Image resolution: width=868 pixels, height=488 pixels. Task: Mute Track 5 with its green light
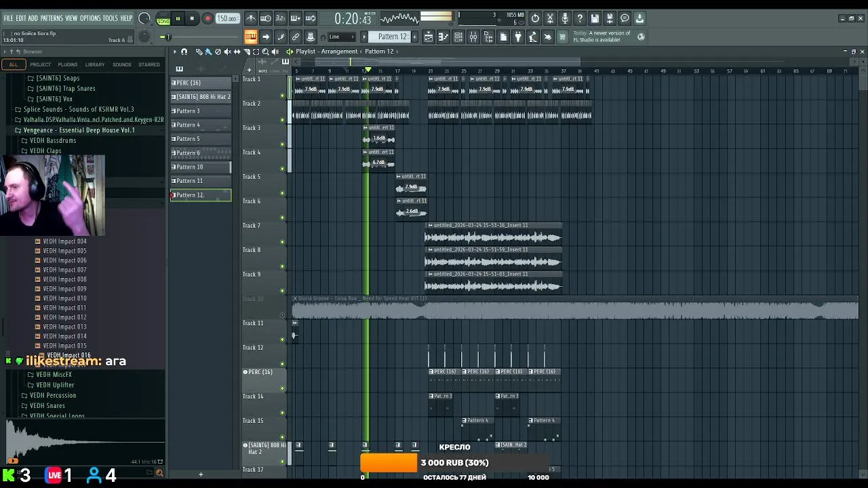click(283, 193)
